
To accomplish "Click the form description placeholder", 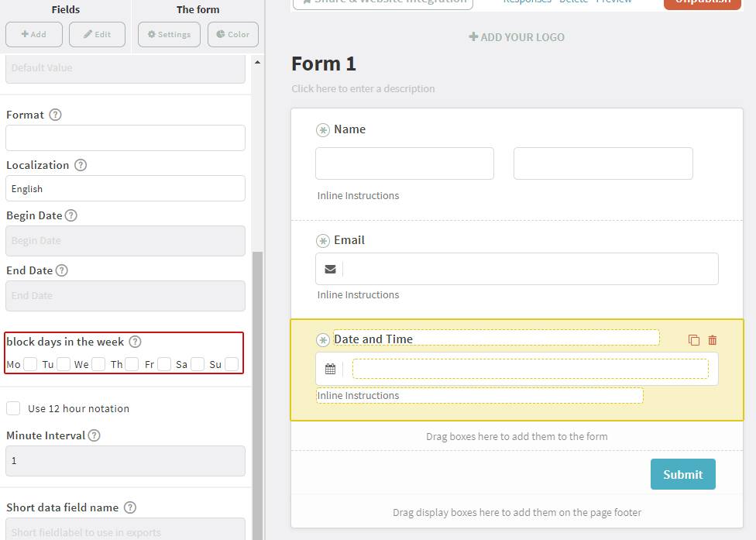I will click(363, 89).
